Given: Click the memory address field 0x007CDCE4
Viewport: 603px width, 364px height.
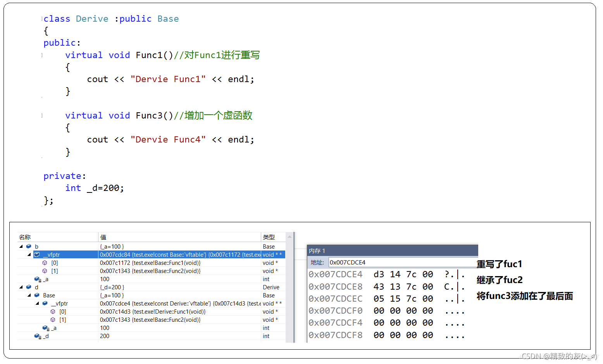Looking at the screenshot, I should pos(403,262).
